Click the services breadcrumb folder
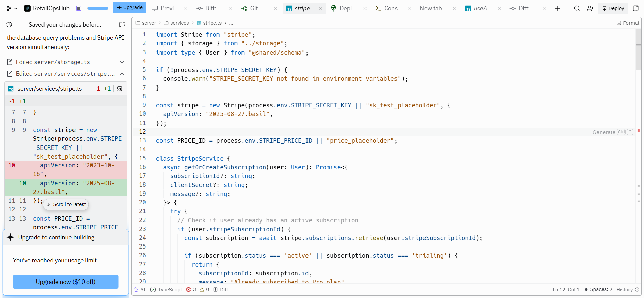Image resolution: width=644 pixels, height=298 pixels. [176, 23]
